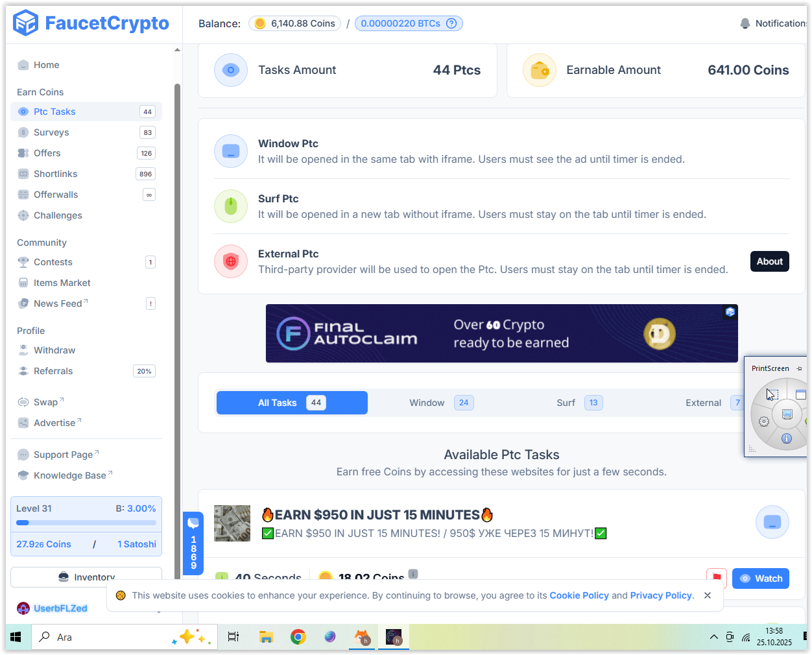This screenshot has width=812, height=655.
Task: Open the live chat 1869 widget
Action: [193, 543]
